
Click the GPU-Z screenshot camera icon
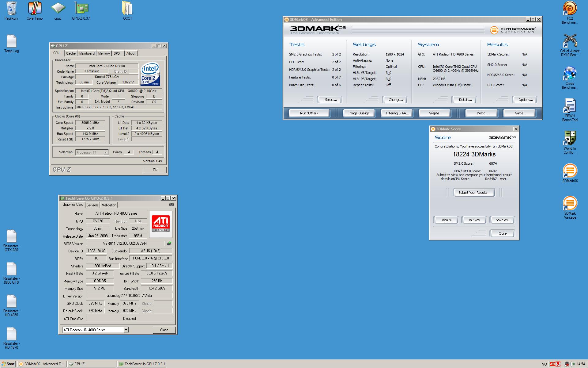pyautogui.click(x=171, y=205)
